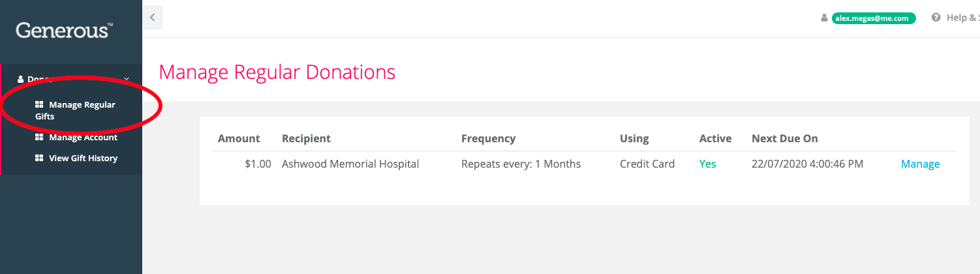
Task: Click the Next Due On column header
Action: point(784,138)
